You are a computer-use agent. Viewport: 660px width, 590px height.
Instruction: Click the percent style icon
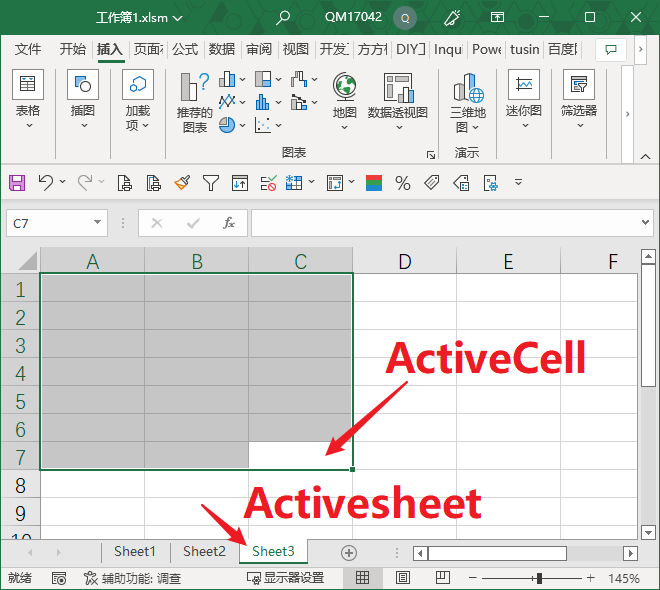click(x=402, y=183)
